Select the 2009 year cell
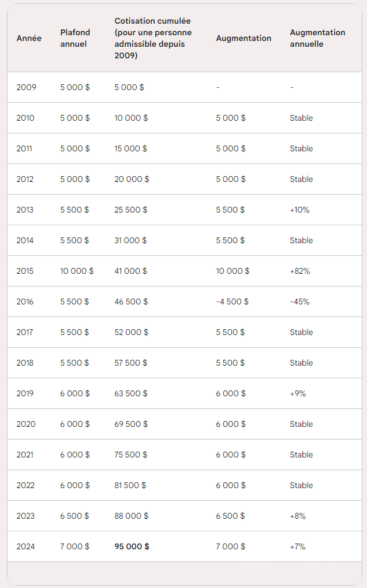The width and height of the screenshot is (367, 588). (x=26, y=87)
